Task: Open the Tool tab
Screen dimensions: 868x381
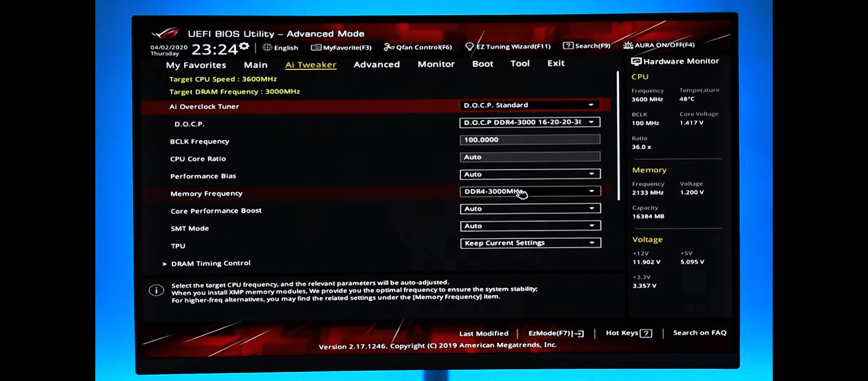Action: coord(520,63)
